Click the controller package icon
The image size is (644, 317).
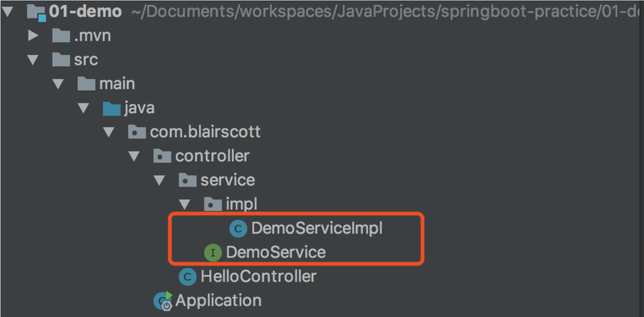click(162, 156)
